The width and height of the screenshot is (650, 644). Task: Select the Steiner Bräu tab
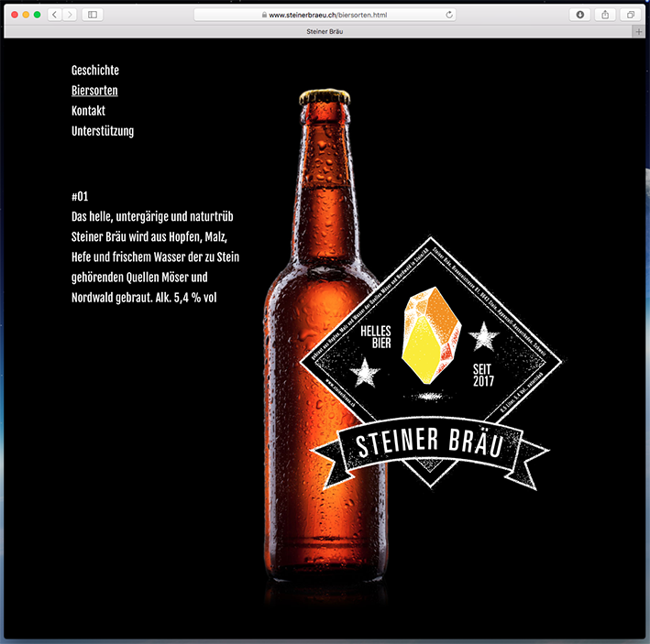pyautogui.click(x=325, y=31)
